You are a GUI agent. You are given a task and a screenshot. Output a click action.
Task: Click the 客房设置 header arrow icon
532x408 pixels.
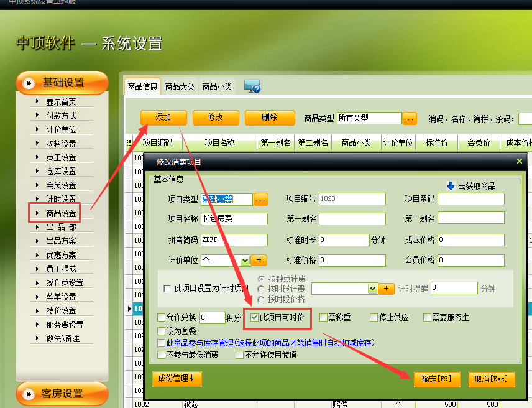click(x=29, y=394)
